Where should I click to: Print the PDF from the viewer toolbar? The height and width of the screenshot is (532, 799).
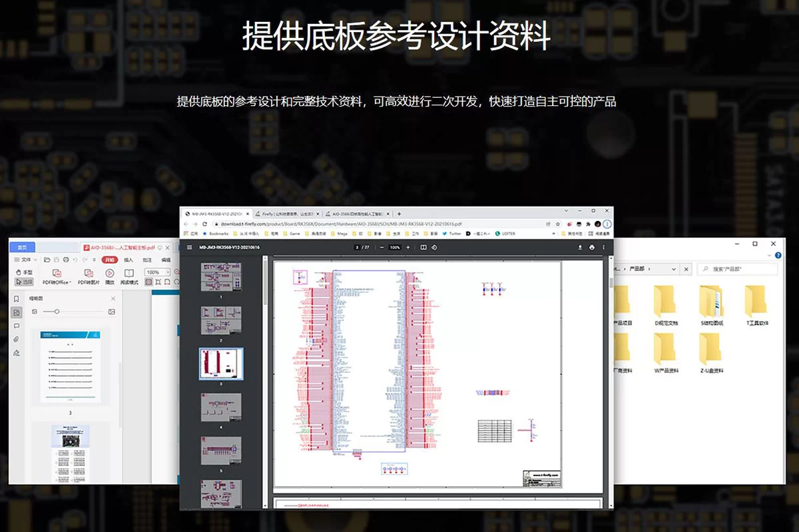[592, 247]
